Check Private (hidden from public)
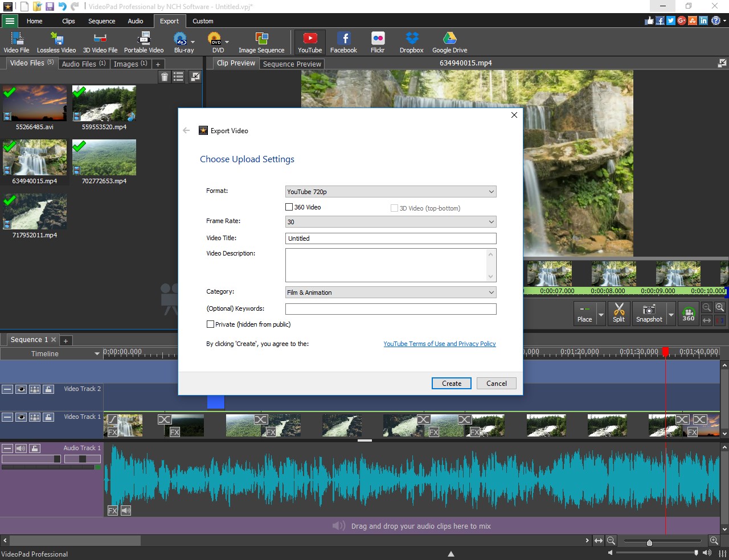The height and width of the screenshot is (560, 729). click(x=210, y=324)
